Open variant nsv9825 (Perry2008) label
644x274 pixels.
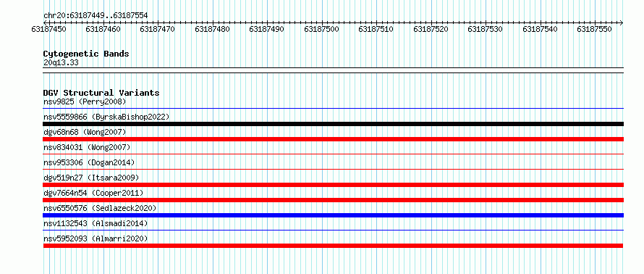pyautogui.click(x=85, y=101)
